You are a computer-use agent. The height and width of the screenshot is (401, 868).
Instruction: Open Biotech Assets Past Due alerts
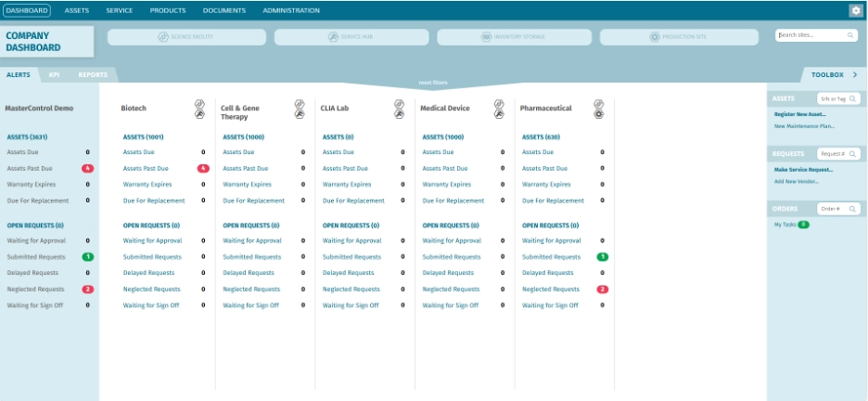146,169
